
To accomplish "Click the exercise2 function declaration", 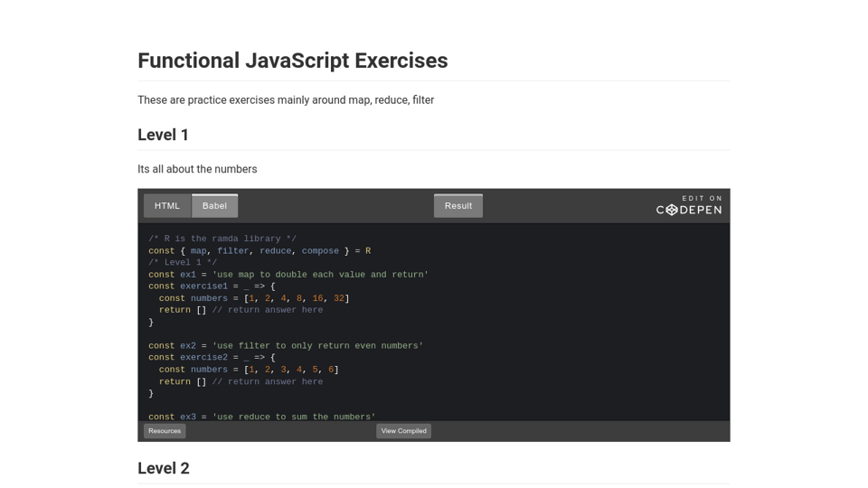I will pyautogui.click(x=212, y=358).
